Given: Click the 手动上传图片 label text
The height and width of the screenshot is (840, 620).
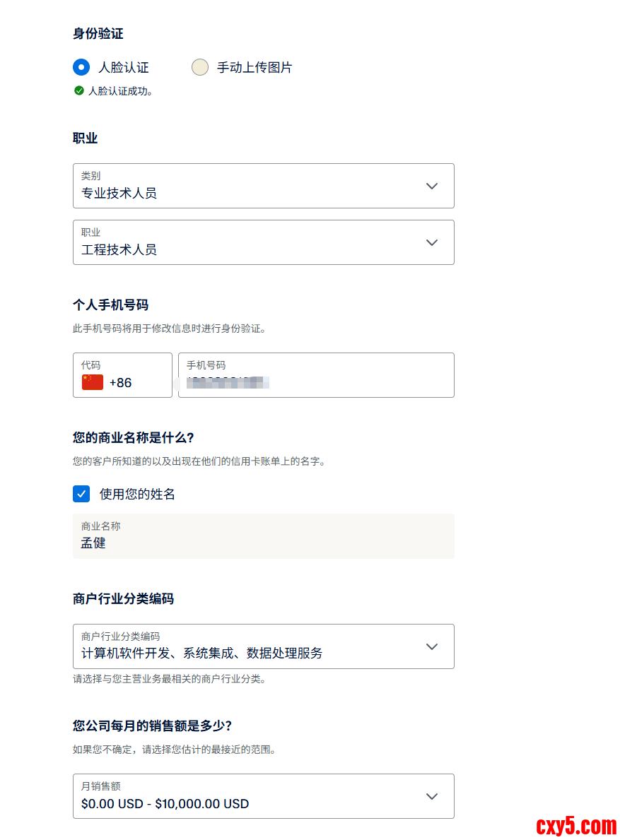Looking at the screenshot, I should point(255,68).
